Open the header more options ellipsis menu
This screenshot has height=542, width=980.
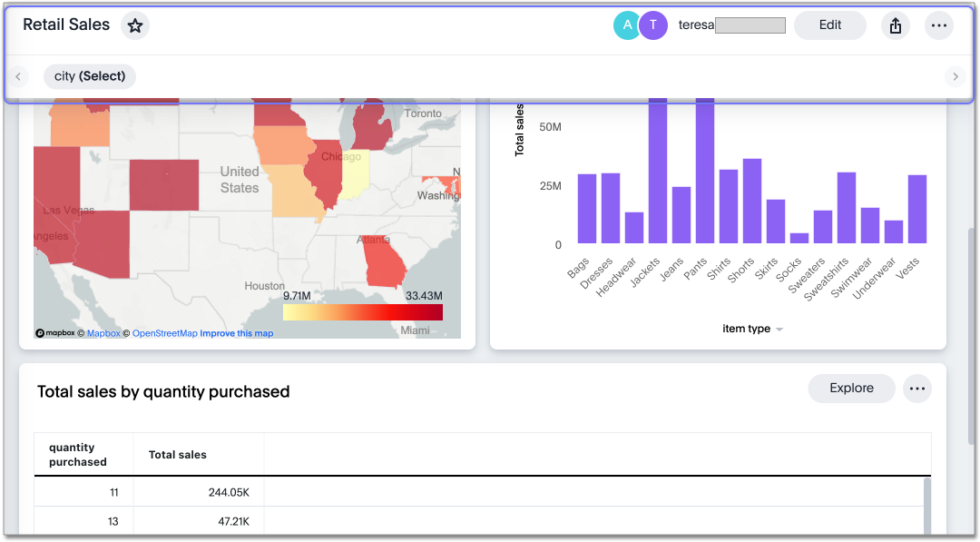pyautogui.click(x=938, y=25)
